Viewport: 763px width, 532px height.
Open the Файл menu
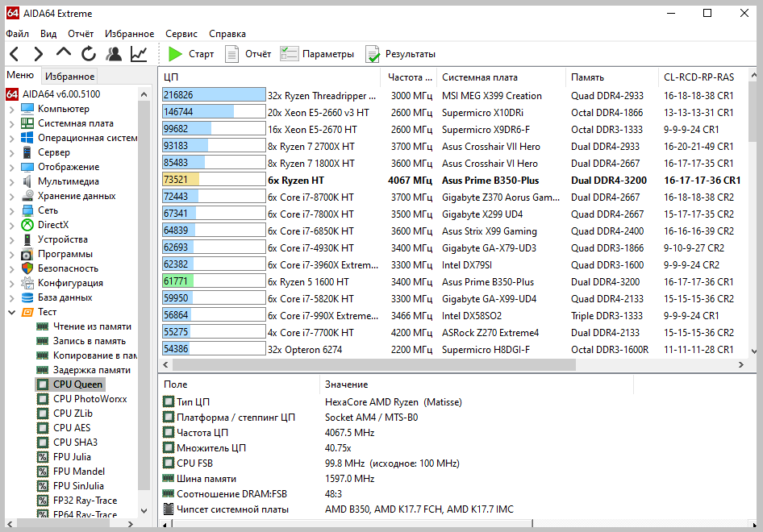[17, 34]
